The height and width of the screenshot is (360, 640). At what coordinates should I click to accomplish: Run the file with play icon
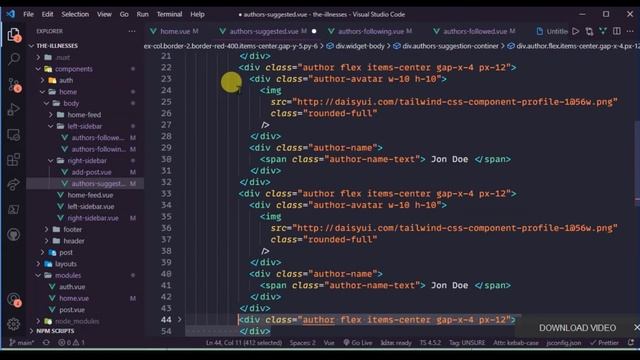coord(576,31)
